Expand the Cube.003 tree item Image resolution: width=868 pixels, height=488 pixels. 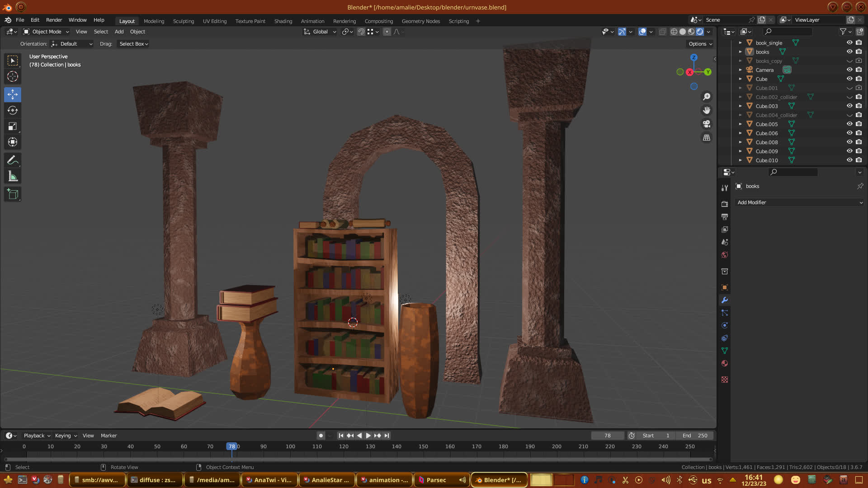click(740, 106)
